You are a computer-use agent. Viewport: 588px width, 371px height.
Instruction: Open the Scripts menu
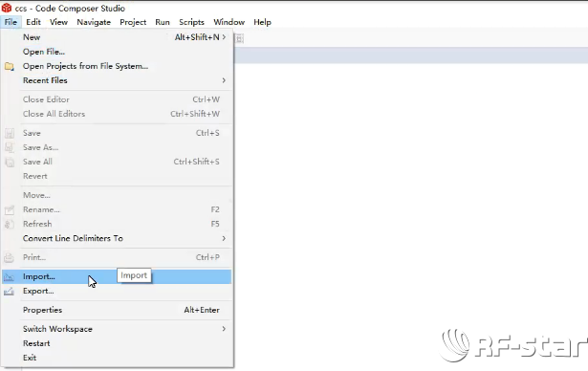191,22
